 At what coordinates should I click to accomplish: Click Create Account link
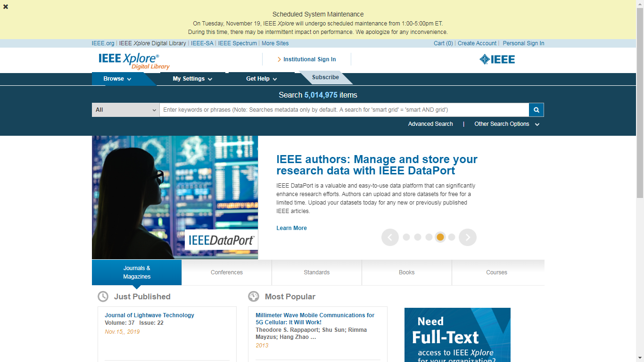(477, 43)
